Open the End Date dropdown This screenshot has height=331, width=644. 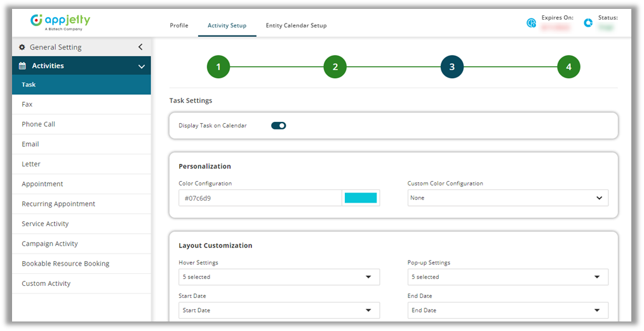pyautogui.click(x=507, y=311)
